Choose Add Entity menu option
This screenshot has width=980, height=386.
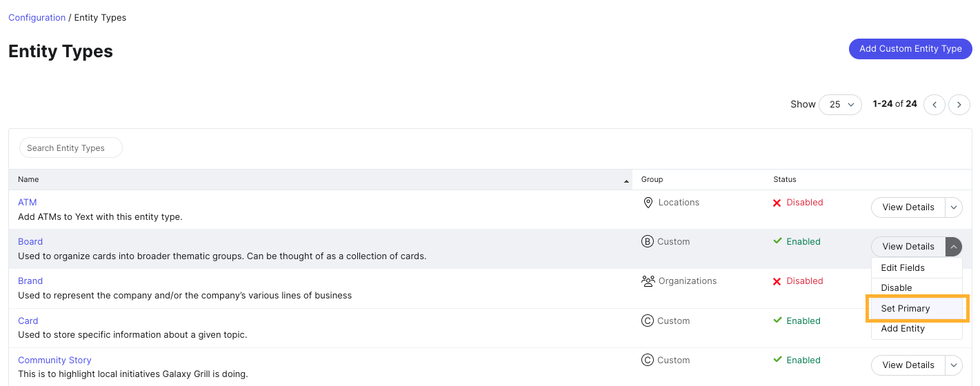pyautogui.click(x=903, y=329)
